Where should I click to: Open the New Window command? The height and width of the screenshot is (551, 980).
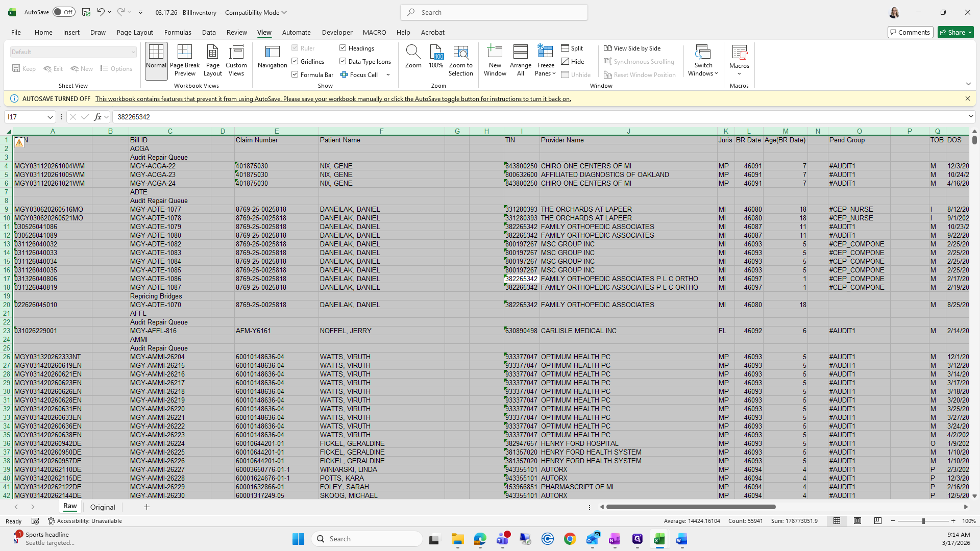pyautogui.click(x=495, y=60)
